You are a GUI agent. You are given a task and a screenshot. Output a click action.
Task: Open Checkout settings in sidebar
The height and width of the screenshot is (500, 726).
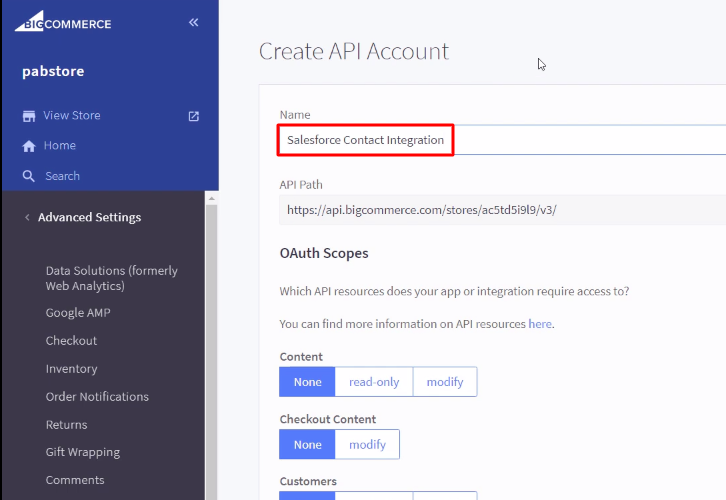point(71,341)
